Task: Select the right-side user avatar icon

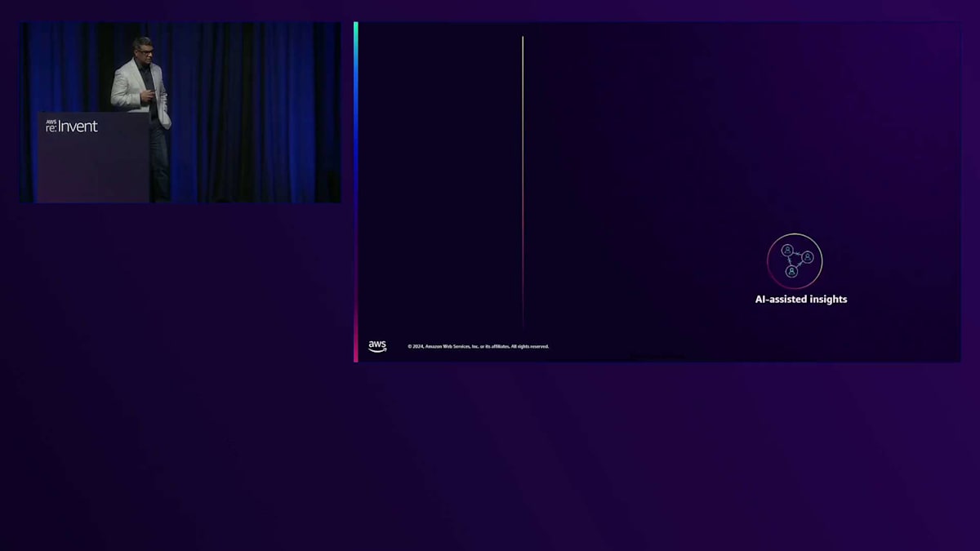Action: coord(808,257)
